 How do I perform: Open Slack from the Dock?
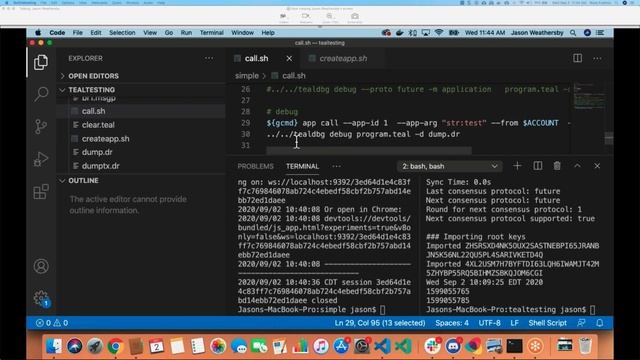pos(432,346)
